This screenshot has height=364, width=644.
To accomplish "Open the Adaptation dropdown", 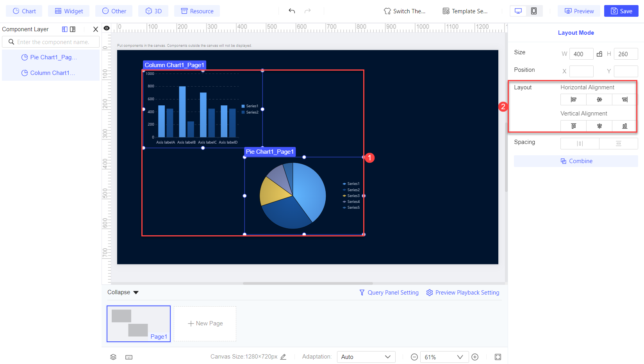I will tap(366, 357).
